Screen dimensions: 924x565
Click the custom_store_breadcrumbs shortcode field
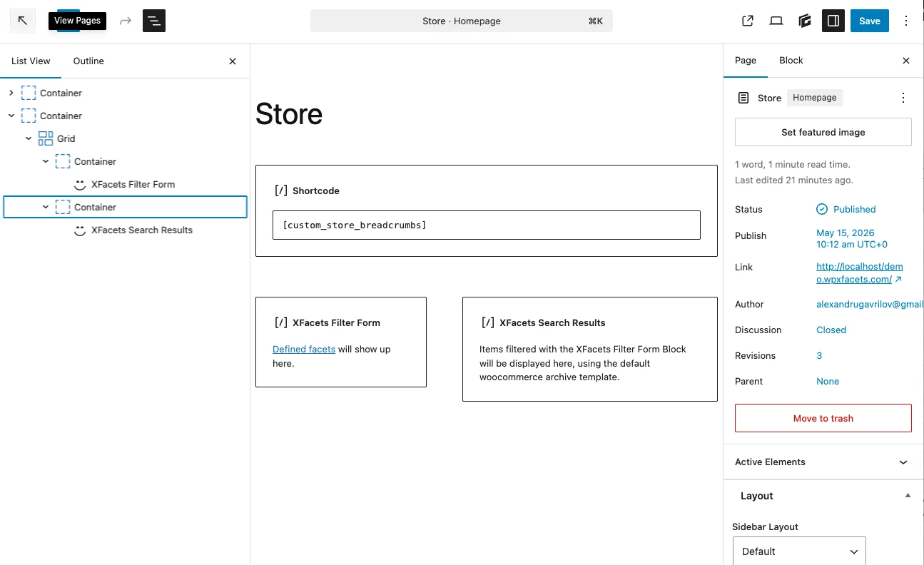(x=486, y=225)
